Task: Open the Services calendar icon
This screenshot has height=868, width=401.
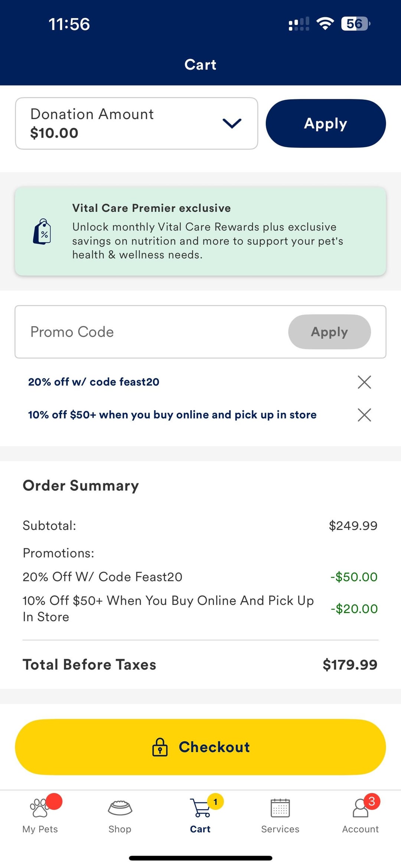Action: click(x=280, y=808)
